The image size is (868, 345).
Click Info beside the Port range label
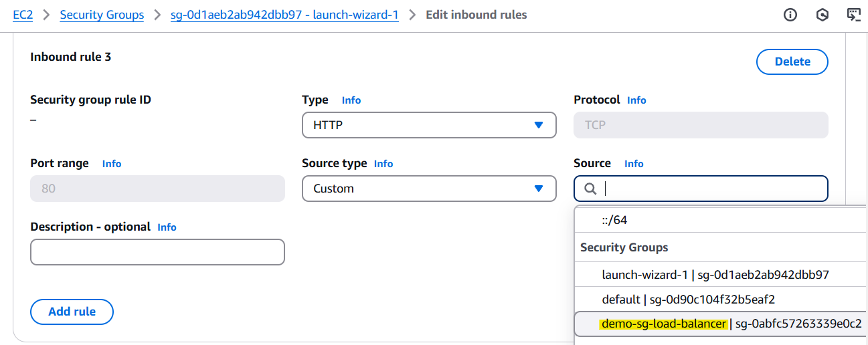(112, 164)
